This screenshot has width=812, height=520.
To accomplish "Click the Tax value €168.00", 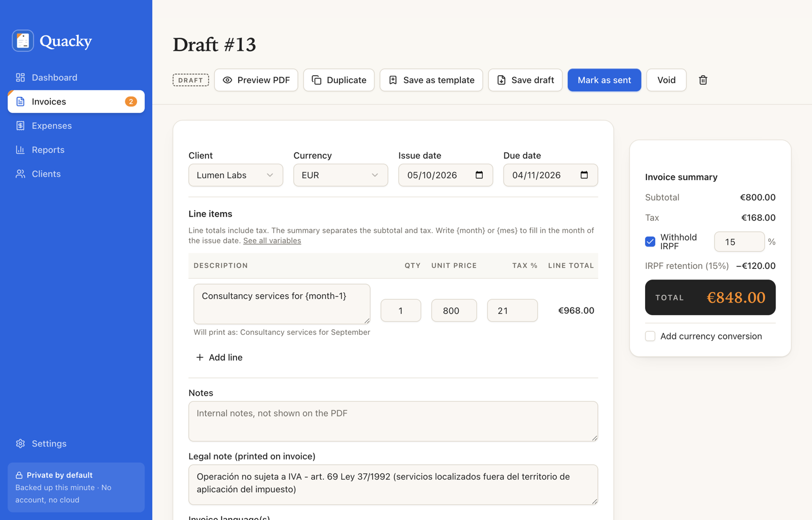I will (758, 218).
